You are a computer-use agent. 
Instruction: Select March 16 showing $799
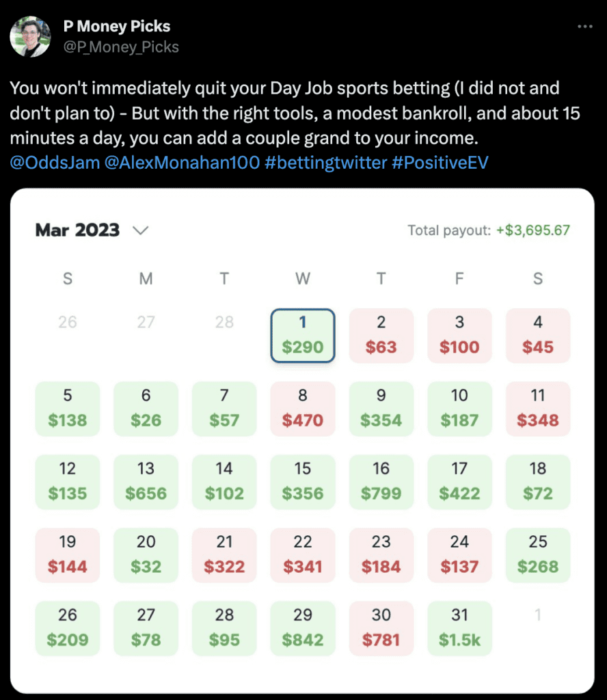click(x=381, y=482)
